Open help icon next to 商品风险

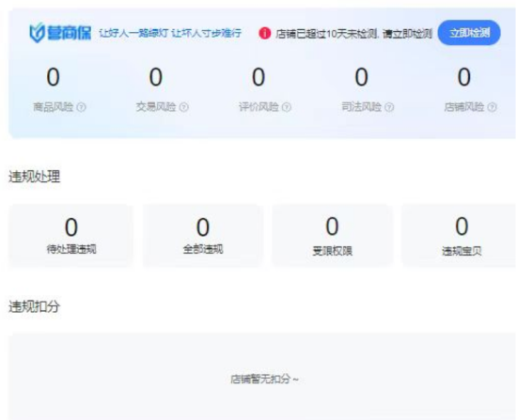pyautogui.click(x=81, y=107)
